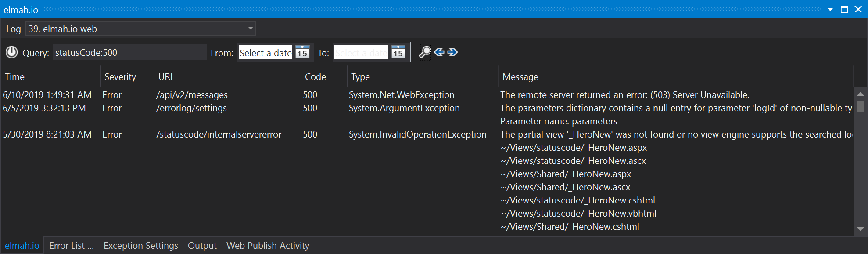Viewport: 868px width, 254px height.
Task: Click the refresh power icon beside Query
Action: [12, 52]
